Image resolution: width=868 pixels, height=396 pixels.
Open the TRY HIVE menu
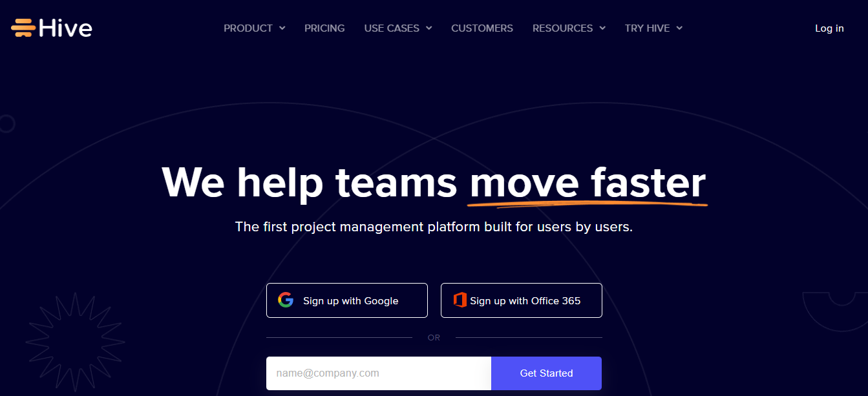point(647,28)
